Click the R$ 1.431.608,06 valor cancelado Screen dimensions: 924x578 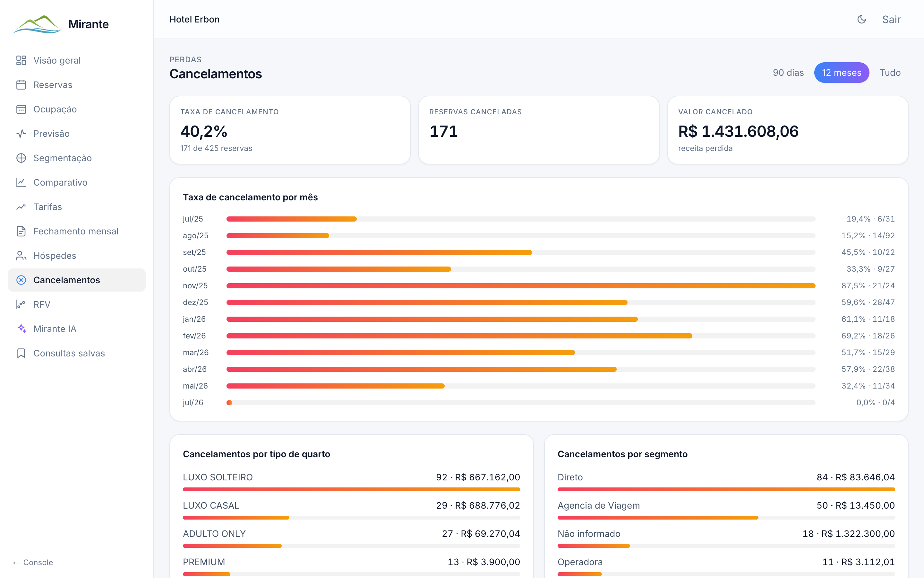(738, 132)
